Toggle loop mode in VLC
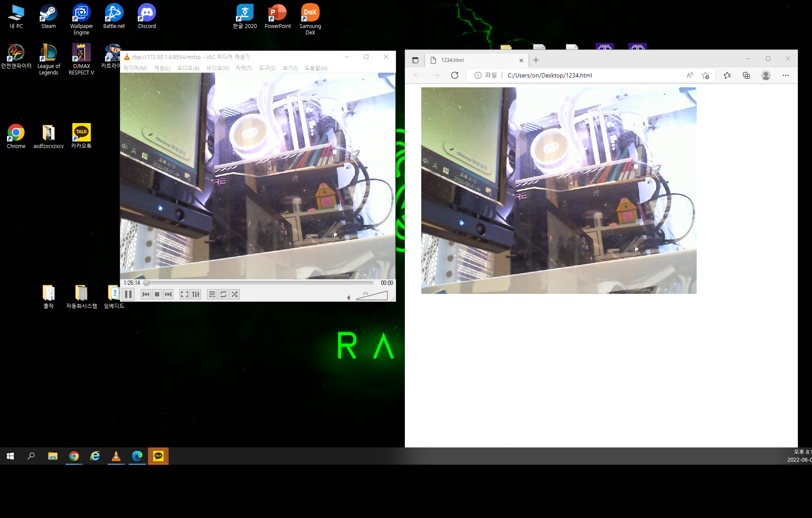This screenshot has height=518, width=812. click(223, 294)
